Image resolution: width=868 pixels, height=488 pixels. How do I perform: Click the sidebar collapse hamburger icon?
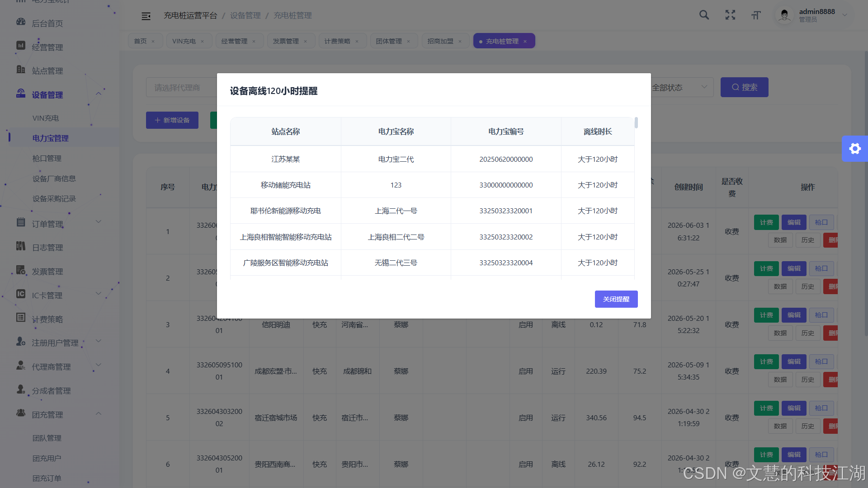(x=146, y=16)
